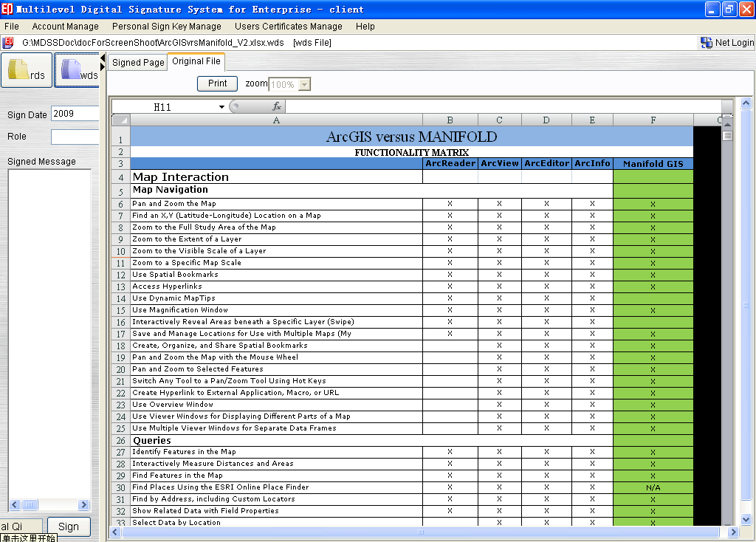Expand the side panel with the right arrow
Image resolution: width=756 pixels, height=542 pixels.
tap(103, 66)
